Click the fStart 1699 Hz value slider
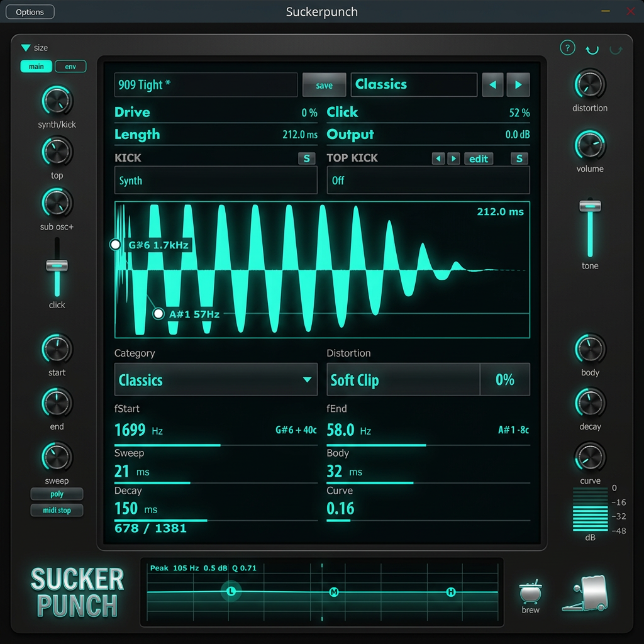 click(216, 433)
